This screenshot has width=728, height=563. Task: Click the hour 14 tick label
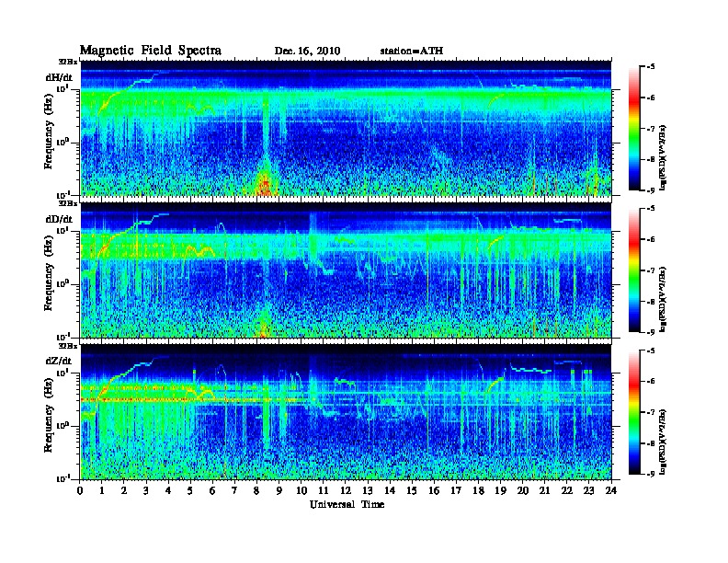[390, 490]
